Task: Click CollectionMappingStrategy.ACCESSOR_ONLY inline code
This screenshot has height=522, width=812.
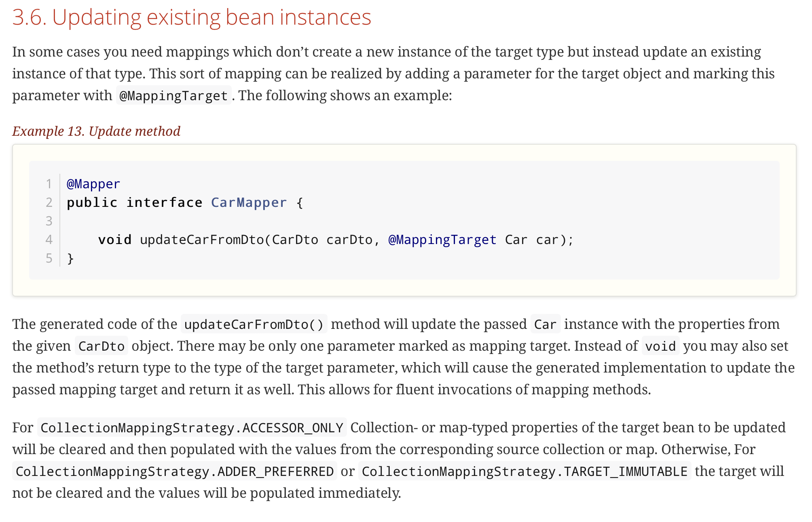Action: (192, 428)
